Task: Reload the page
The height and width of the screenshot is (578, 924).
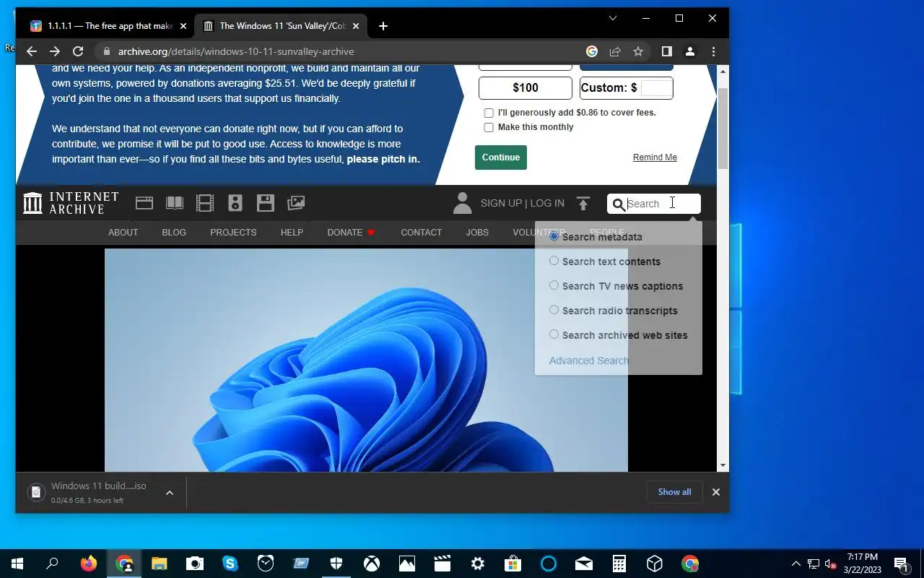Action: click(x=78, y=51)
